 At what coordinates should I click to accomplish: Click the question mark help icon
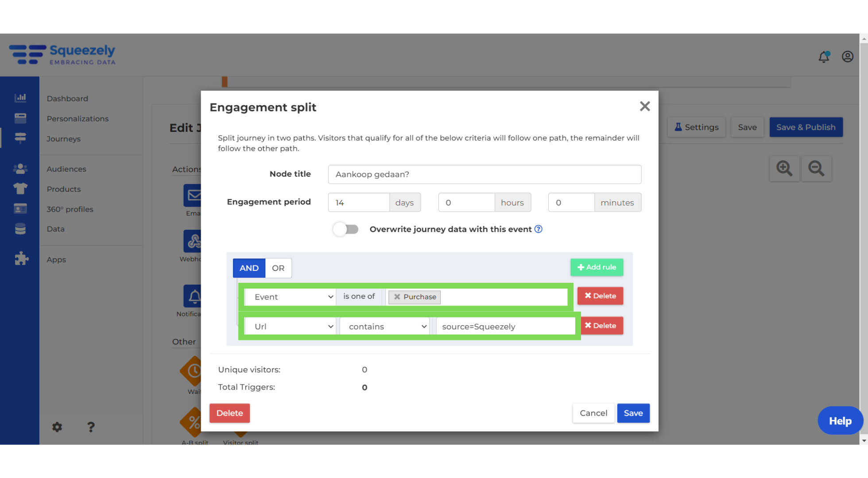pyautogui.click(x=91, y=427)
